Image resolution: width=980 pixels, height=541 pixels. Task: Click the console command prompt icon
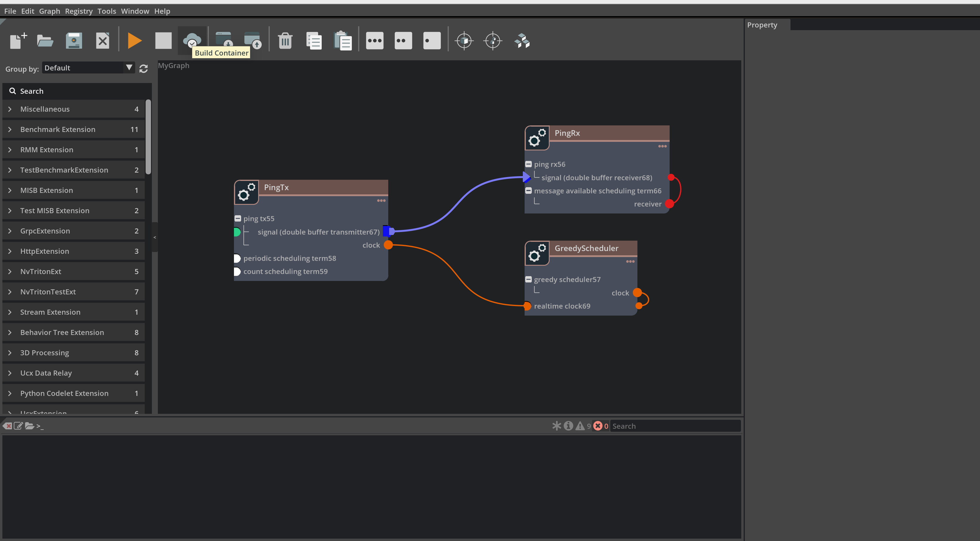tap(40, 426)
